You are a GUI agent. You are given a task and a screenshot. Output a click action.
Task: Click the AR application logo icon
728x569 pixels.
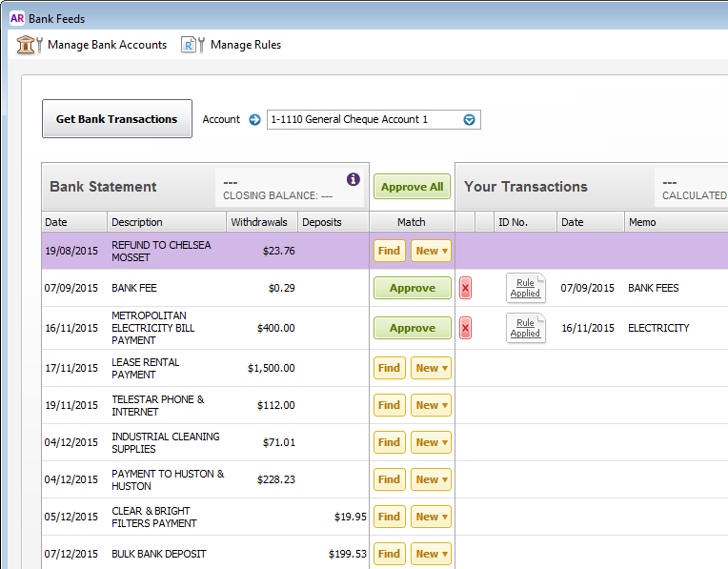click(17, 18)
